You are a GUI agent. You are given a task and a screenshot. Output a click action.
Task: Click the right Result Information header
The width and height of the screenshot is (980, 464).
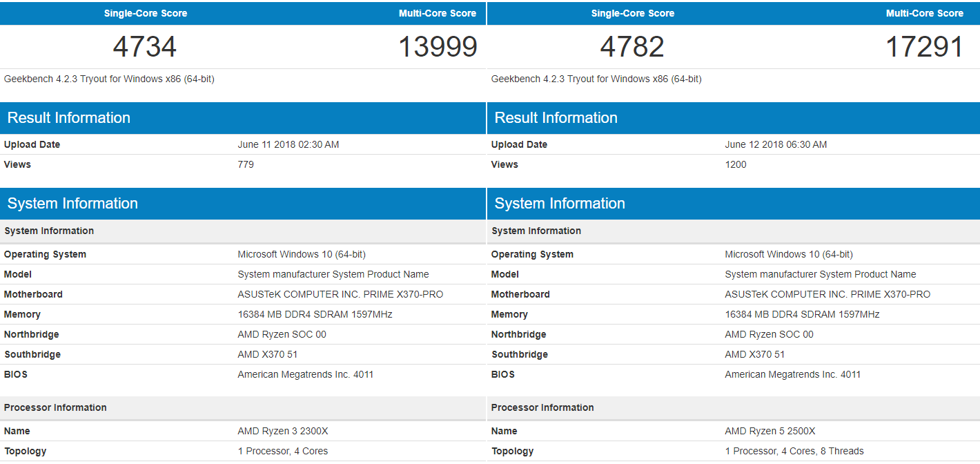point(734,118)
